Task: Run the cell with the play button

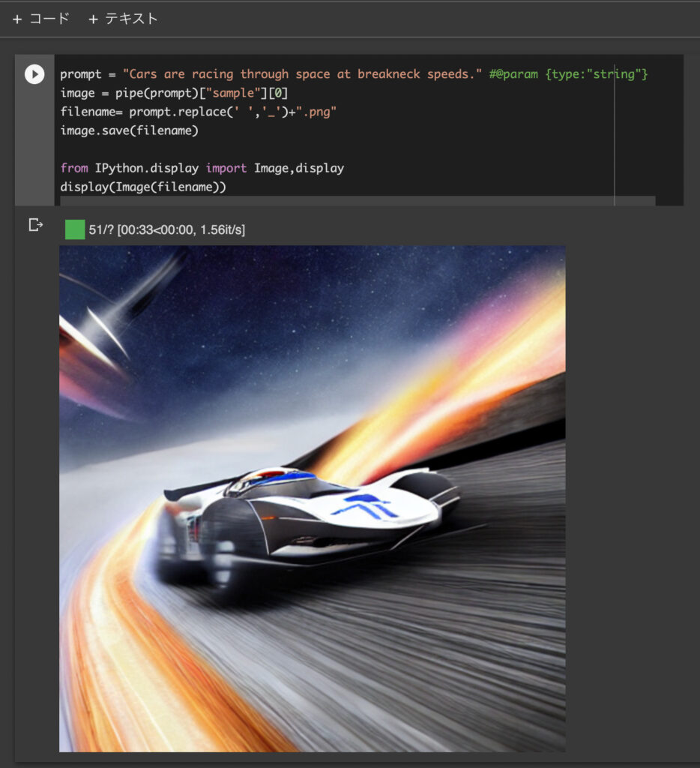Action: [x=34, y=74]
